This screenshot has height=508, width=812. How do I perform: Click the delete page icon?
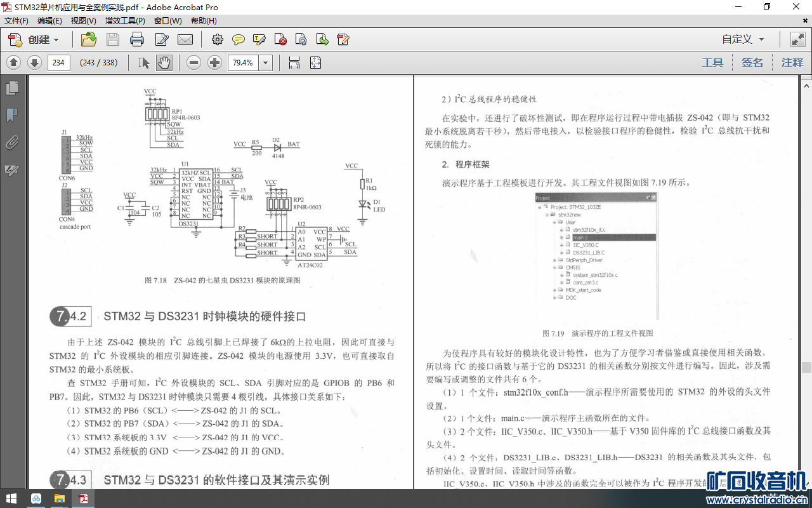[280, 39]
